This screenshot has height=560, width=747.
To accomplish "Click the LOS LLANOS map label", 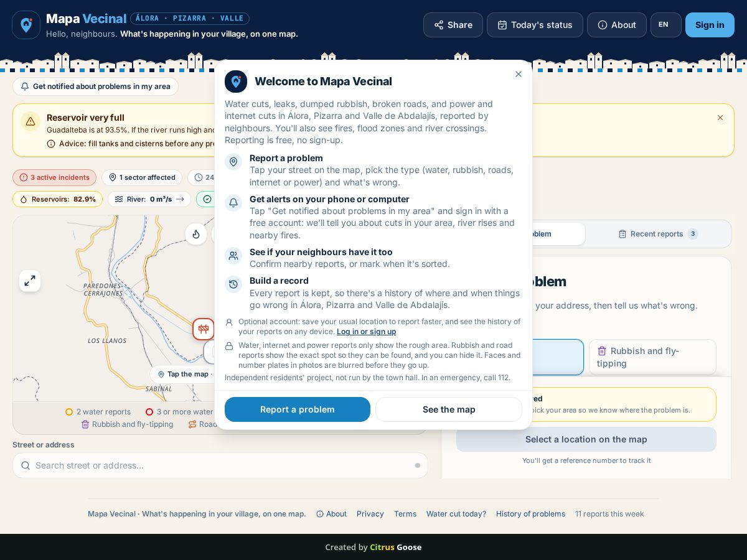I will (107, 341).
